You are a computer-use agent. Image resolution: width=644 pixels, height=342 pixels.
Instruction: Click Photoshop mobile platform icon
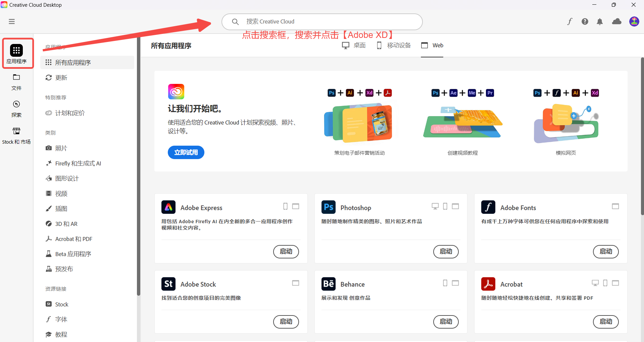point(445,206)
